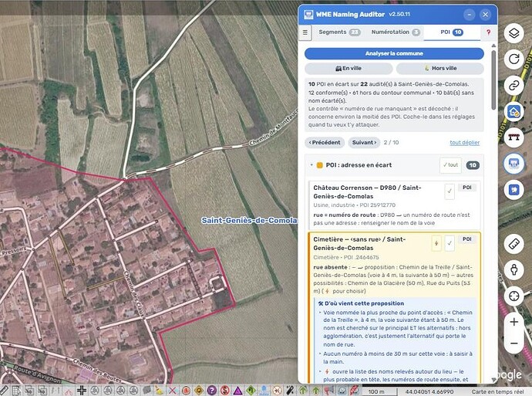The width and height of the screenshot is (532, 396).
Task: Open the Cimetière POI card title
Action: point(359,243)
